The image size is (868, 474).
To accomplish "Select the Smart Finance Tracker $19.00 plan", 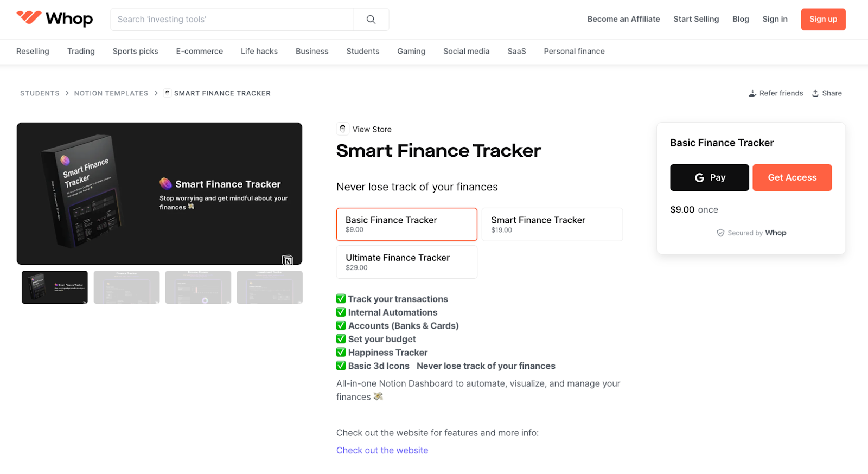I will pos(552,224).
